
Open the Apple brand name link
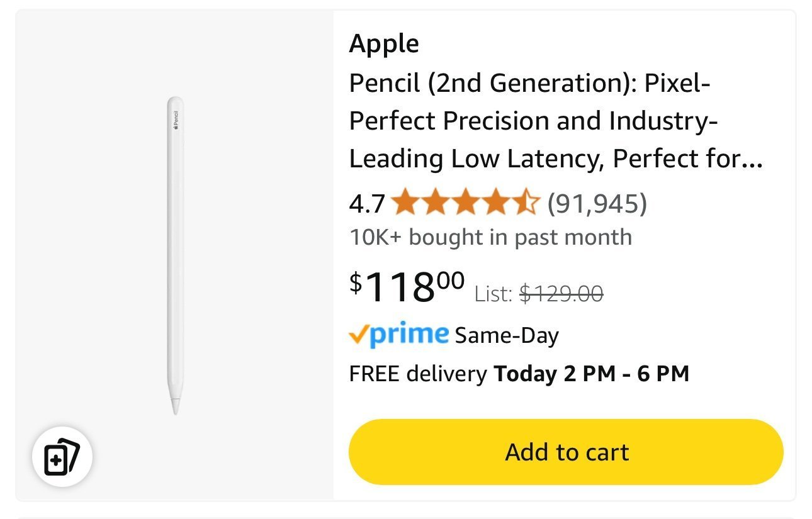point(384,43)
